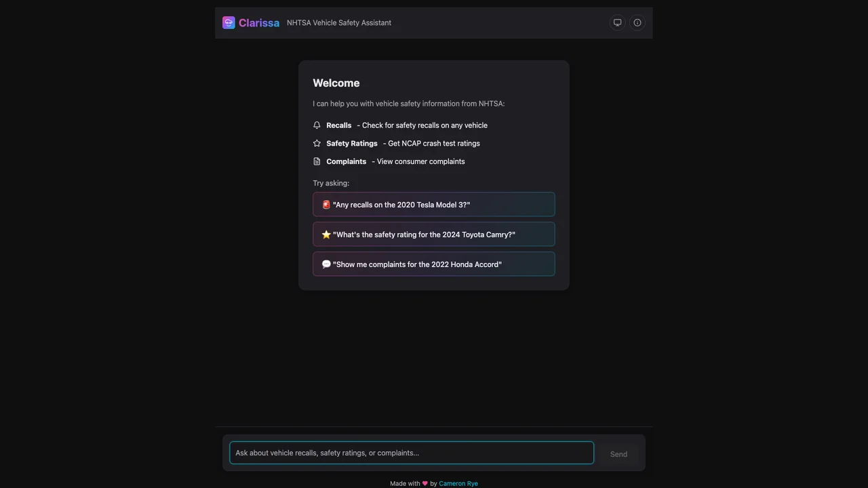The image size is (868, 488).
Task: Select the star icon beside Safety Ratings
Action: tap(317, 143)
